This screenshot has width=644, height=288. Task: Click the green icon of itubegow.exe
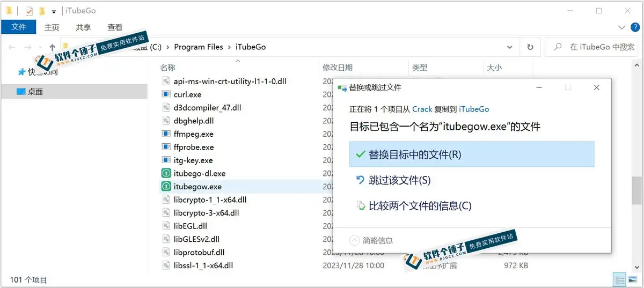click(x=166, y=187)
